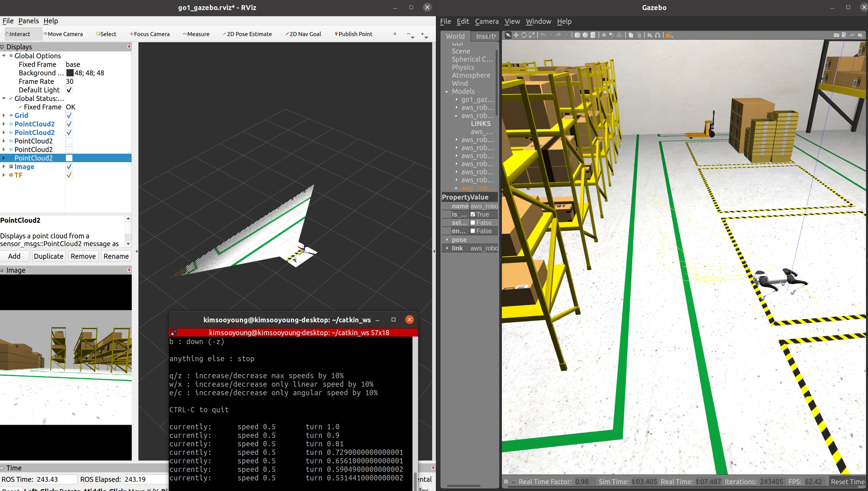Expand the Grid display item
868x491 pixels.
click(x=4, y=115)
